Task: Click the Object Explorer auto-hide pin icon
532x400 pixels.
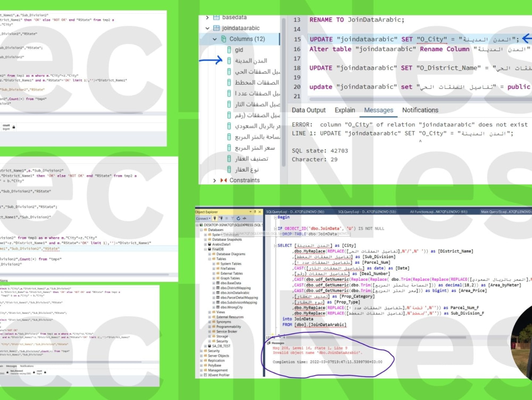Action: 255,211
